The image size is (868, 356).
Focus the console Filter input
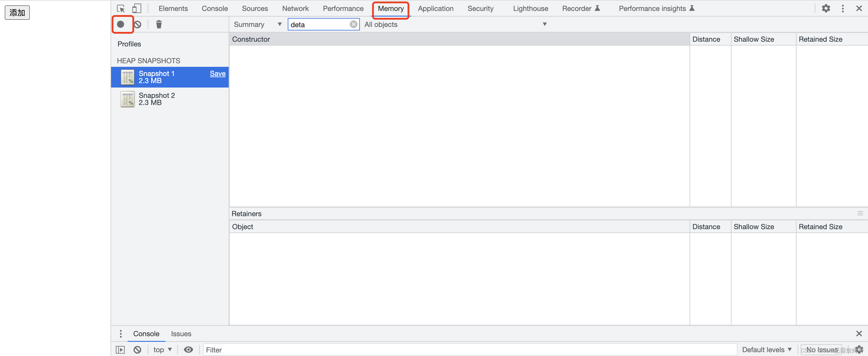click(x=470, y=349)
